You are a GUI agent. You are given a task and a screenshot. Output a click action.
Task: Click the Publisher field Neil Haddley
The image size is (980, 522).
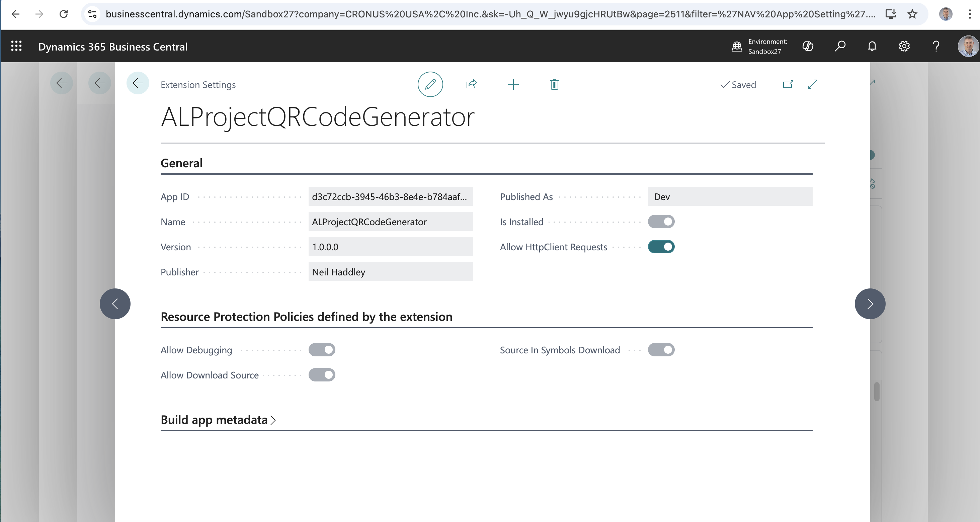[391, 272]
